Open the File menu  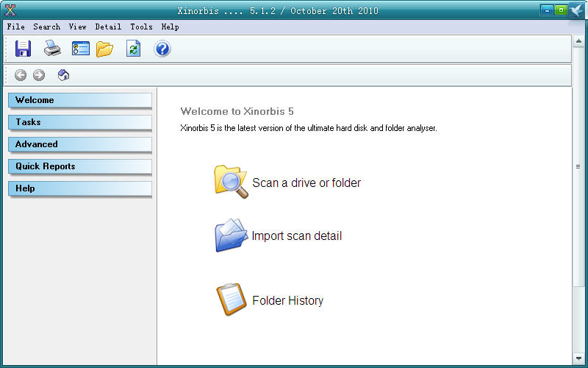click(x=15, y=26)
